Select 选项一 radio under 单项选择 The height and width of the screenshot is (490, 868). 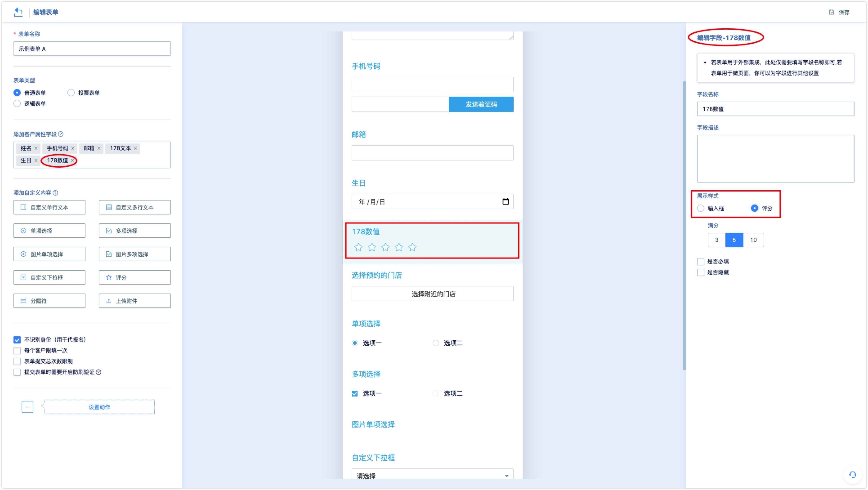[355, 343]
